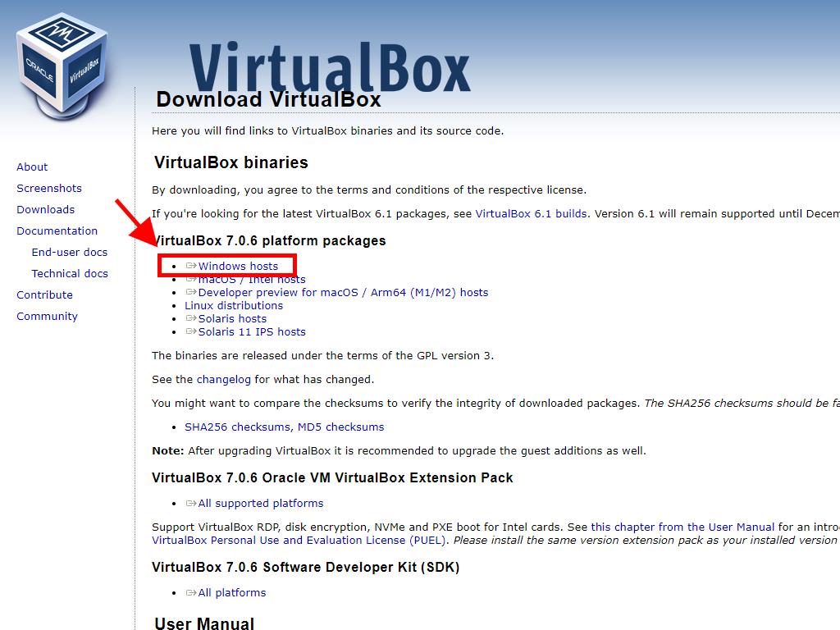Visit the Contribute page
840x630 pixels.
(x=44, y=295)
